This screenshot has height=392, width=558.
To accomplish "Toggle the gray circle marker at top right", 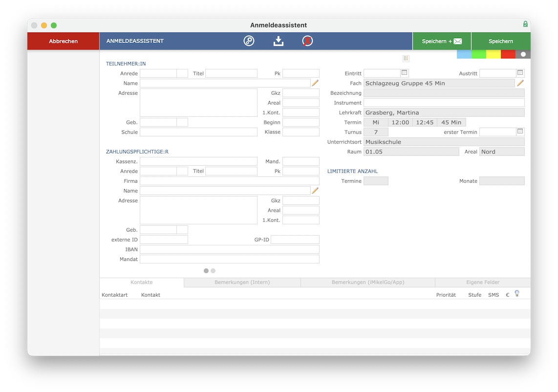I will coord(523,54).
